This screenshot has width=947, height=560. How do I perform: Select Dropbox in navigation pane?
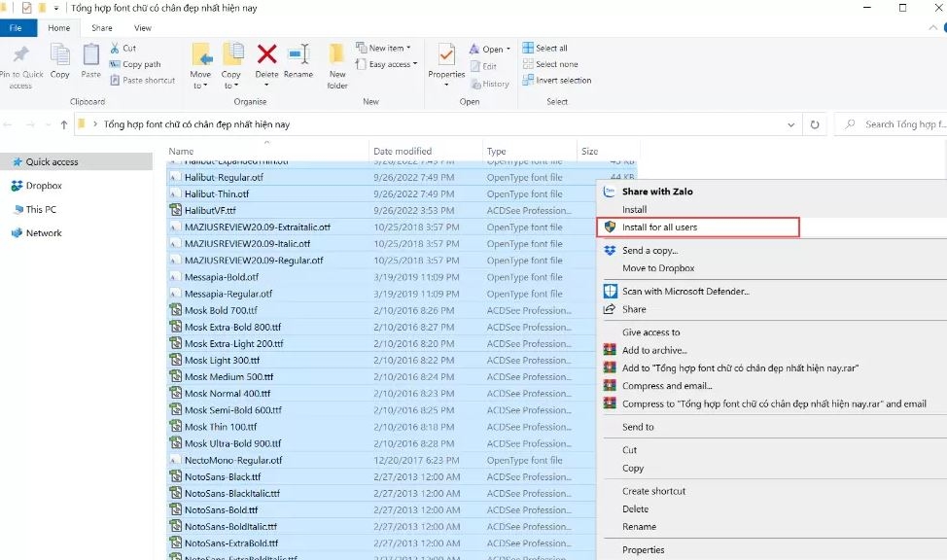[37, 186]
